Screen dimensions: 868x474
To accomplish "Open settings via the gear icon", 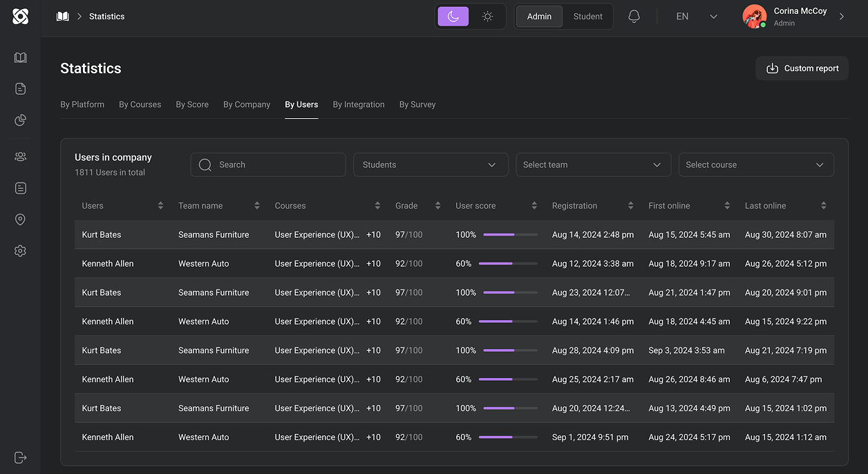I will (20, 251).
